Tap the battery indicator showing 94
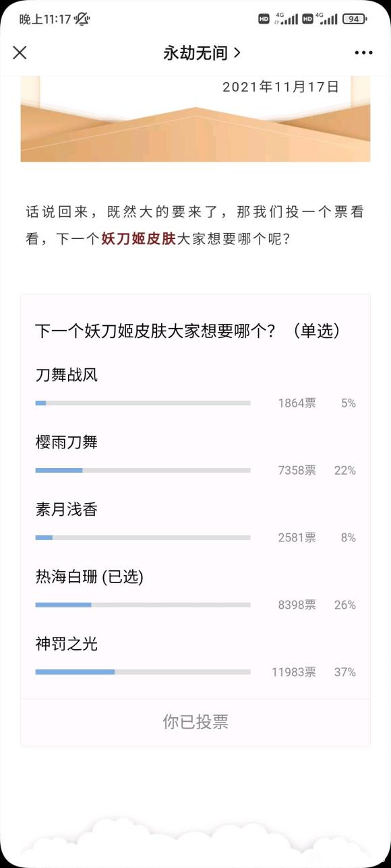Viewport: 391px width, 868px height. pyautogui.click(x=355, y=19)
